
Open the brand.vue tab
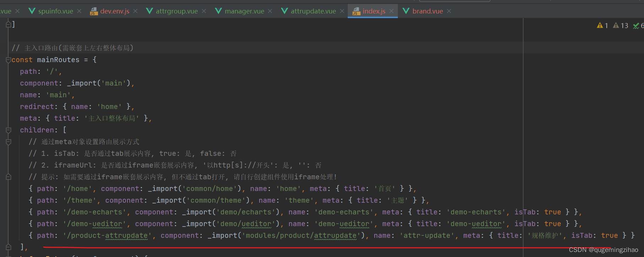coord(428,11)
